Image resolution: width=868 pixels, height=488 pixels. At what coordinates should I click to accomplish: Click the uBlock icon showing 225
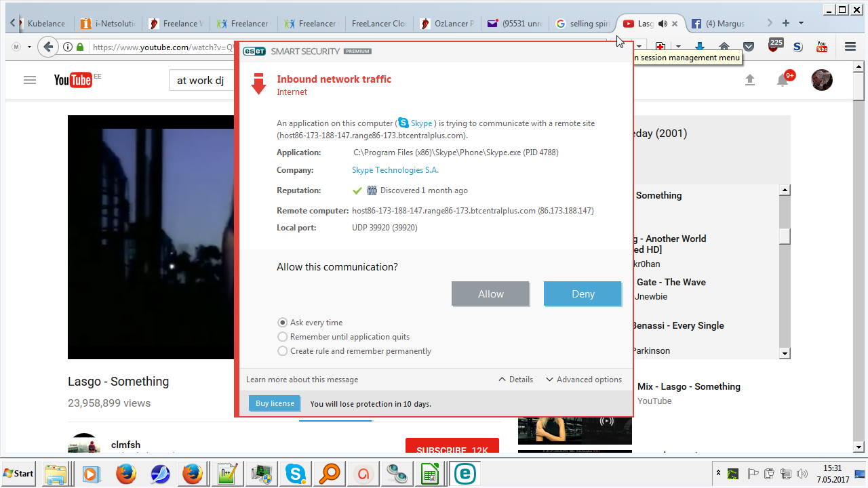[x=775, y=45]
